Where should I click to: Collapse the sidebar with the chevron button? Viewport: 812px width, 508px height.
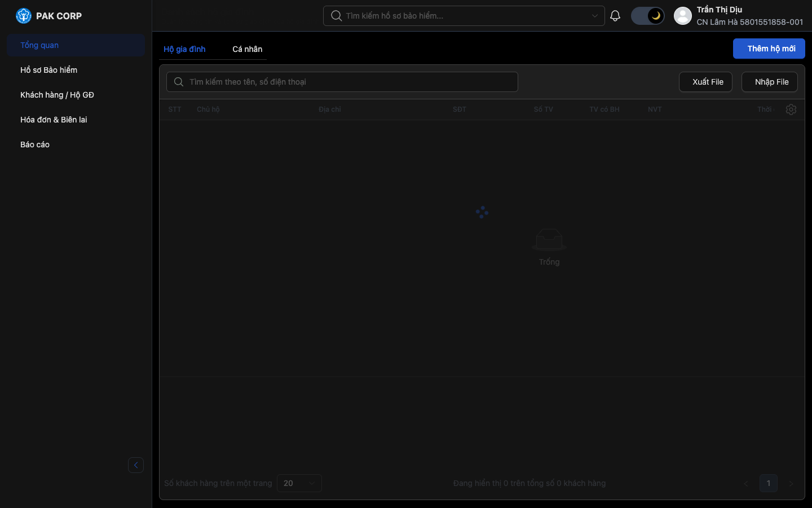pyautogui.click(x=136, y=465)
